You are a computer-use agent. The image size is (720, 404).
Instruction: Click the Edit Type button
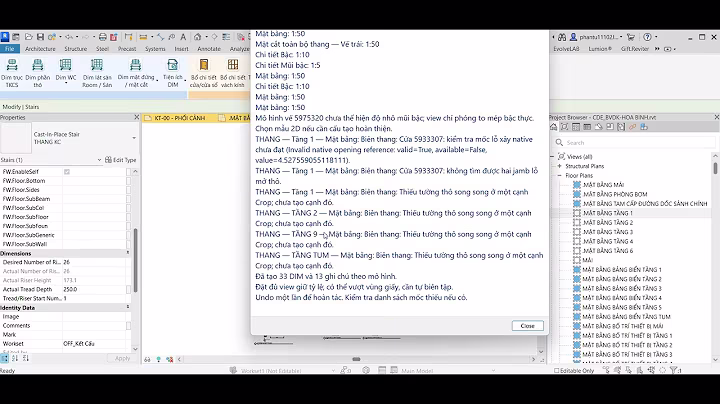(x=121, y=160)
